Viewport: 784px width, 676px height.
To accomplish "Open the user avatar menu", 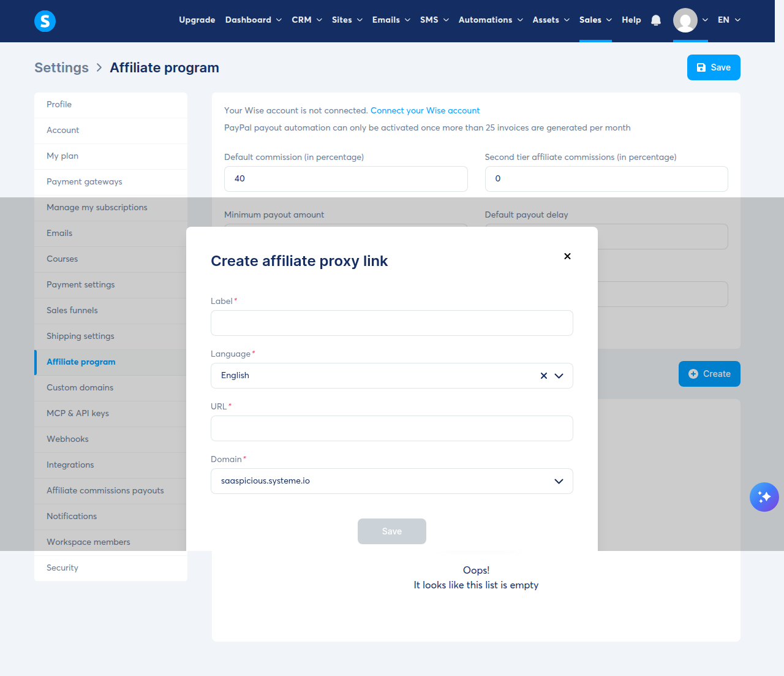I will click(x=685, y=20).
